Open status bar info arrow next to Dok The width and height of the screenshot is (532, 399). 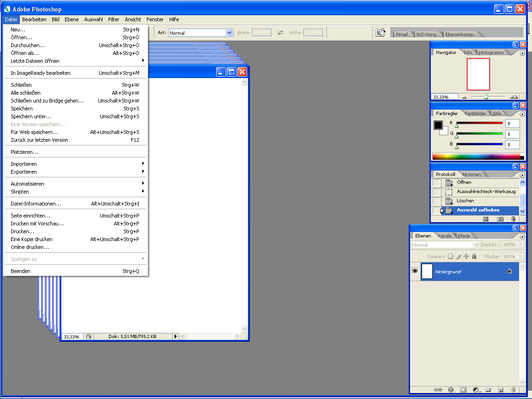(x=175, y=337)
